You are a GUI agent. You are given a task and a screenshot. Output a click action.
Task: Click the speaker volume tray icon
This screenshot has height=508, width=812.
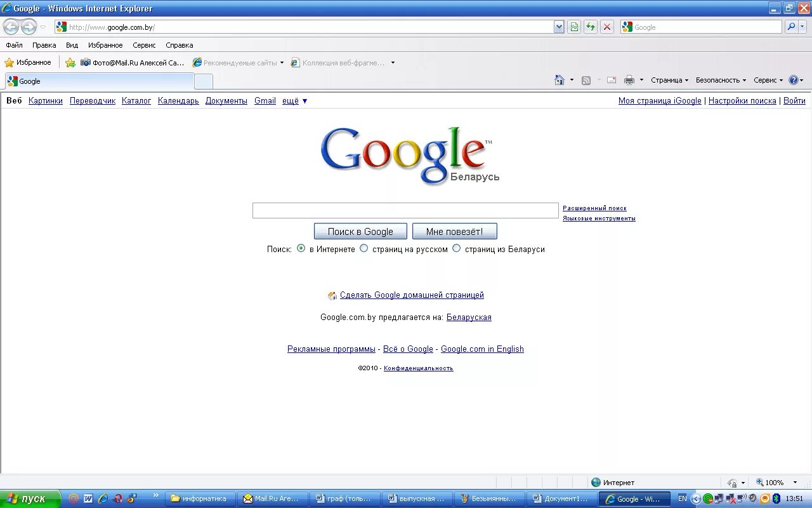(x=753, y=498)
